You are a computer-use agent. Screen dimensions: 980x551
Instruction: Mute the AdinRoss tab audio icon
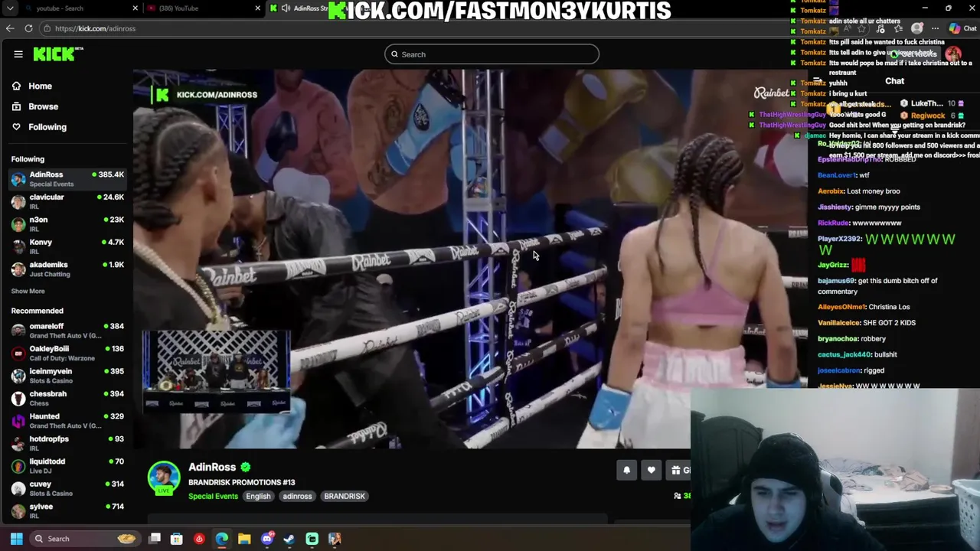click(x=286, y=8)
